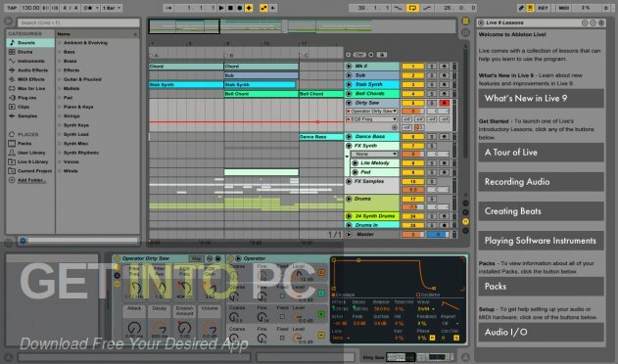
Task: Select the Voices item in browser list
Action: (x=71, y=161)
